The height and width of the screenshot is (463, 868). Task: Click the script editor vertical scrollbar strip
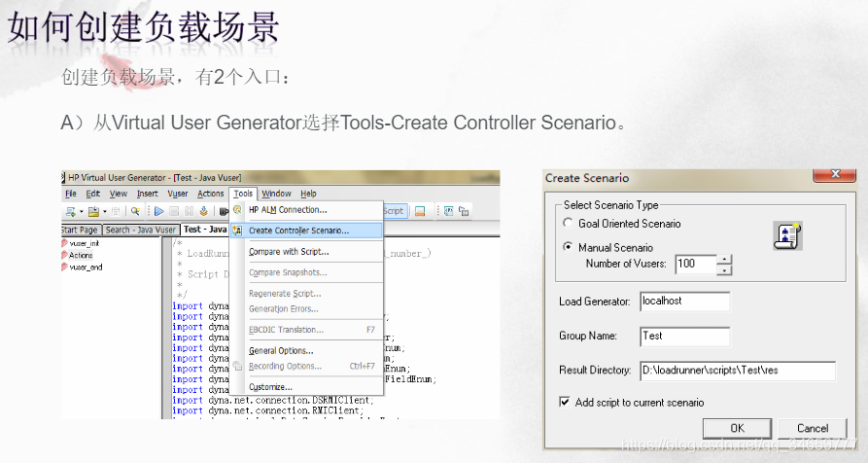point(166,328)
